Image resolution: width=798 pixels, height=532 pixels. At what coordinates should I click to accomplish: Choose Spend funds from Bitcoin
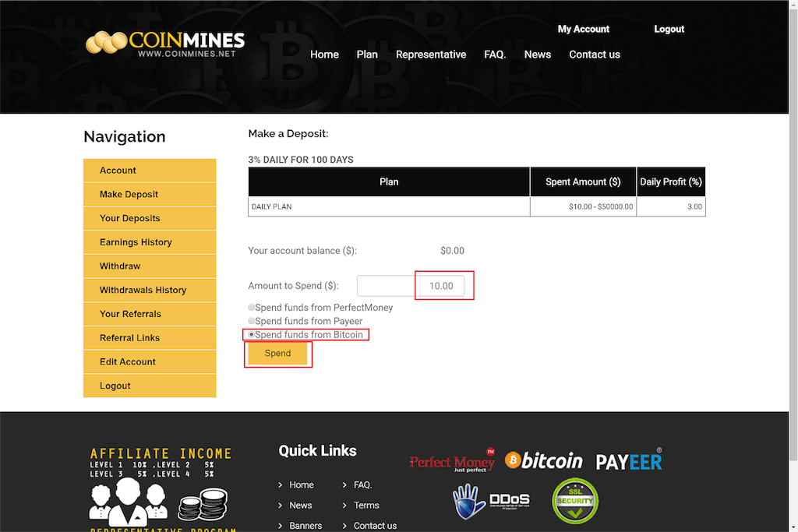pos(252,335)
